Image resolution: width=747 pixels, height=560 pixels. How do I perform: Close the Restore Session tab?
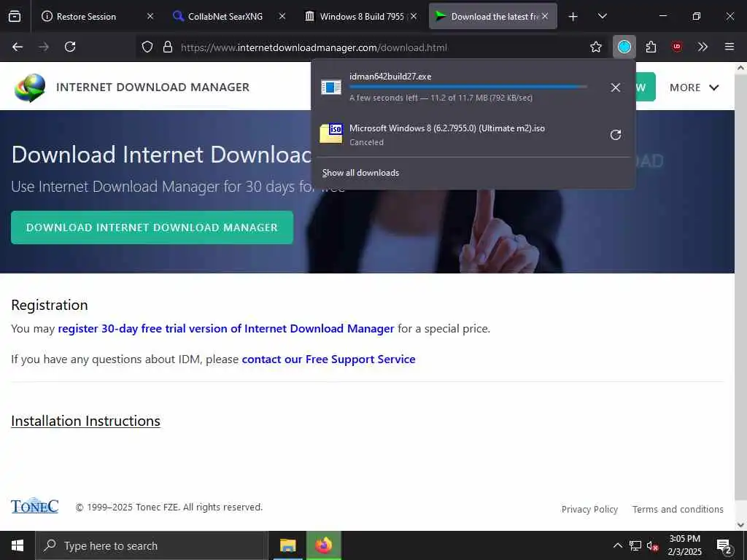[150, 16]
